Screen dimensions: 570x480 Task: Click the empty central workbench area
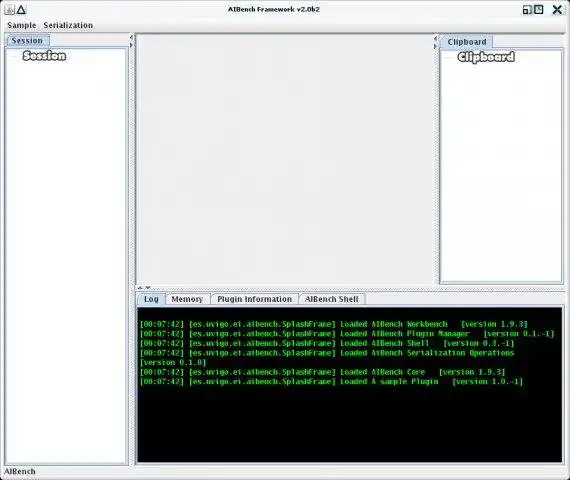point(284,159)
